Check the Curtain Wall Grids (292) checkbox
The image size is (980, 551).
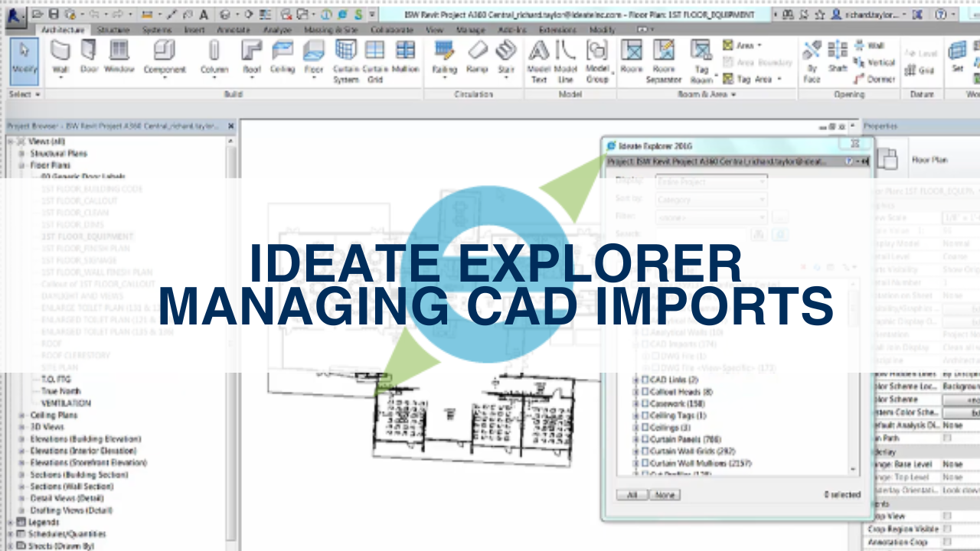645,452
